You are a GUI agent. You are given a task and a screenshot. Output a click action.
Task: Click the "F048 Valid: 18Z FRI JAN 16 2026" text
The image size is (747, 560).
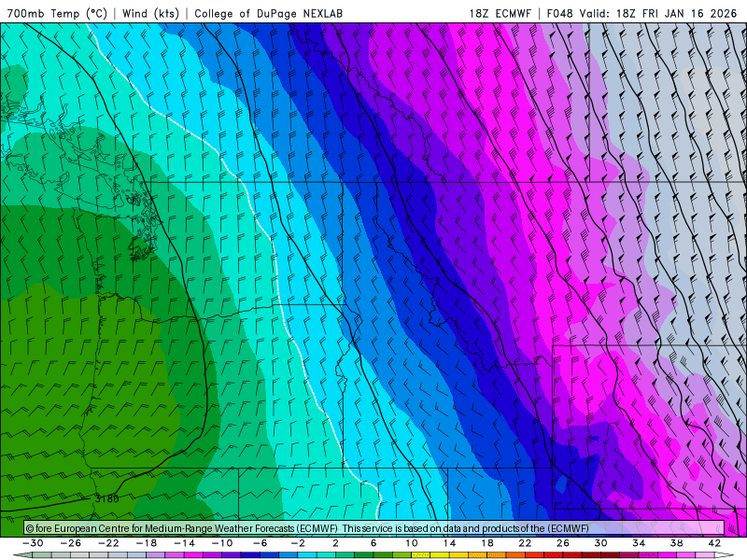641,13
